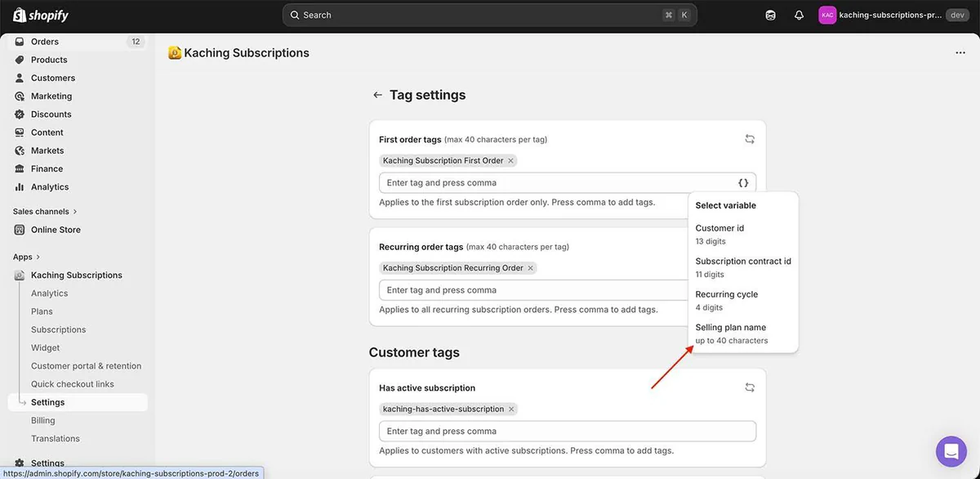Open the app's three-dot more menu
This screenshot has width=980, height=479.
click(x=960, y=53)
